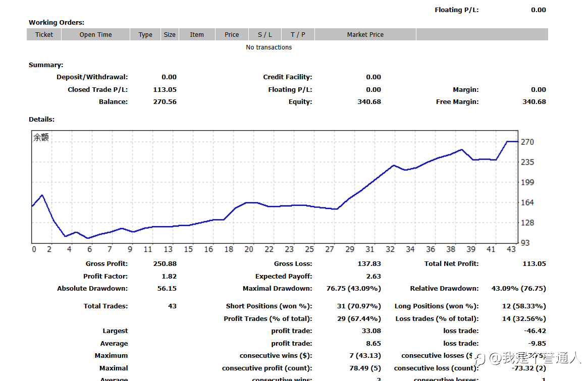
Task: Click the balance chart area
Action: coord(275,187)
